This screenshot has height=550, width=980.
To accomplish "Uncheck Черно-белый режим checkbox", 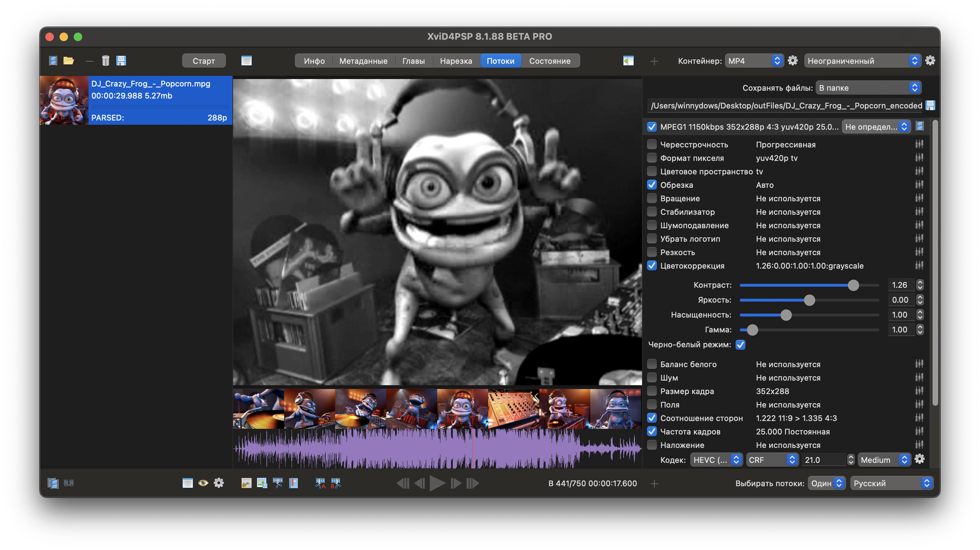I will click(740, 344).
